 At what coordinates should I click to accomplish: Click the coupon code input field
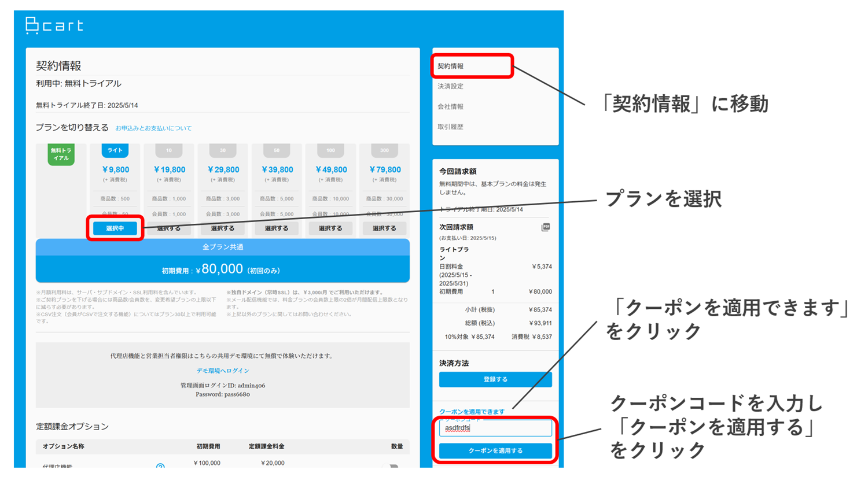click(x=495, y=428)
